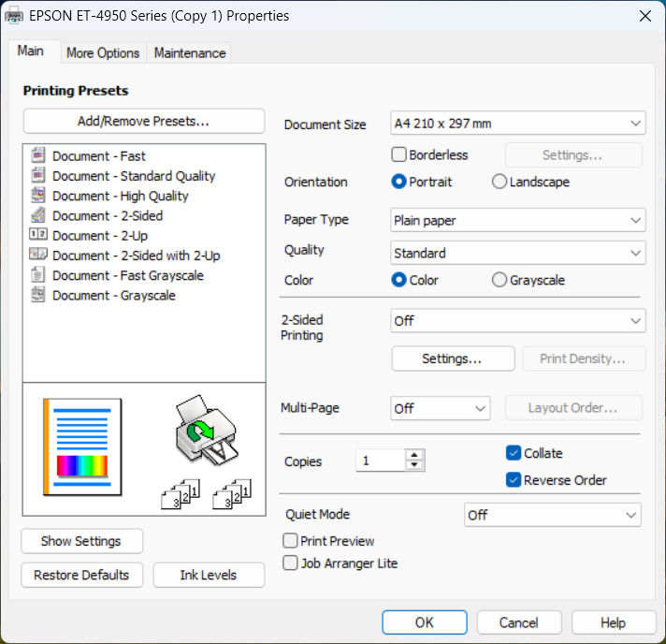Open the Ink Levels button
666x644 pixels.
click(208, 575)
